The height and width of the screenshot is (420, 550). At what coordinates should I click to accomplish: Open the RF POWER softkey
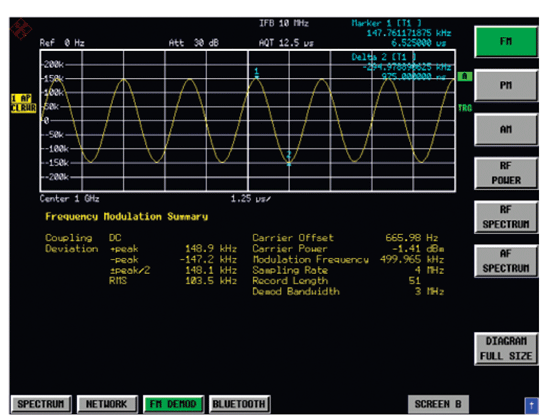pos(506,173)
